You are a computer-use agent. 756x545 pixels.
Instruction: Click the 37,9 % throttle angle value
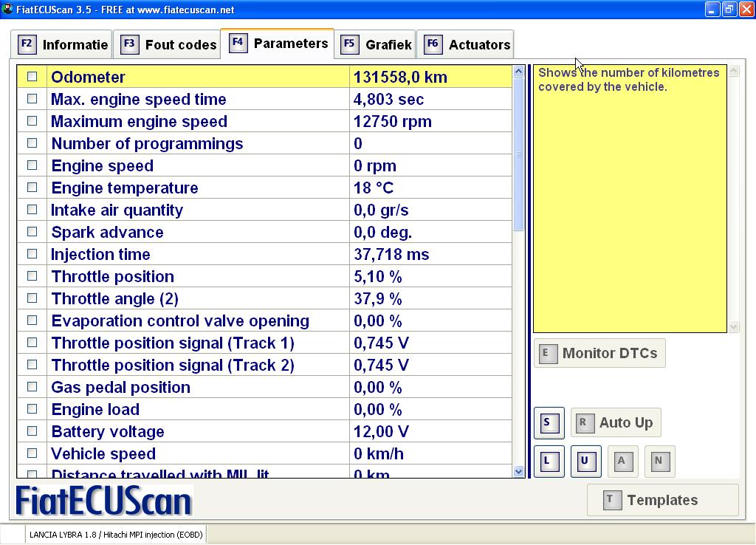point(378,299)
